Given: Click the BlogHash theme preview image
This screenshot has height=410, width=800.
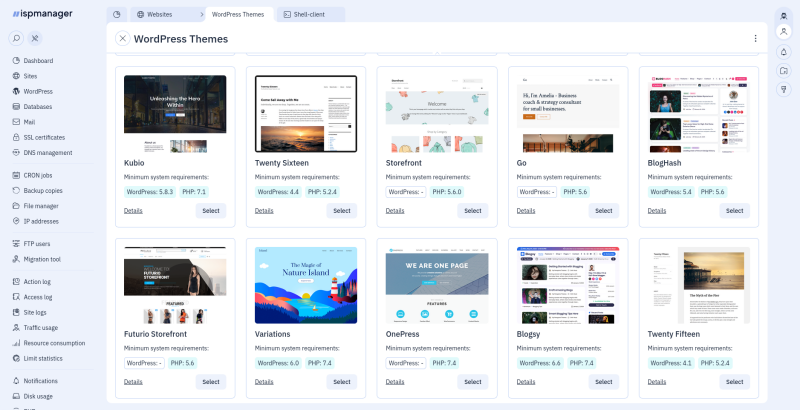Looking at the screenshot, I should [699, 114].
